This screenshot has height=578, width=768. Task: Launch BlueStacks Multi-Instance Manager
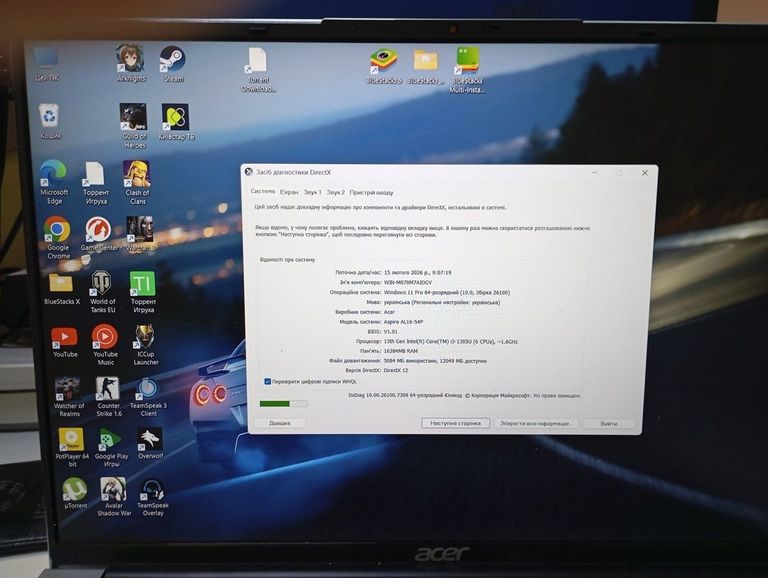(x=467, y=69)
